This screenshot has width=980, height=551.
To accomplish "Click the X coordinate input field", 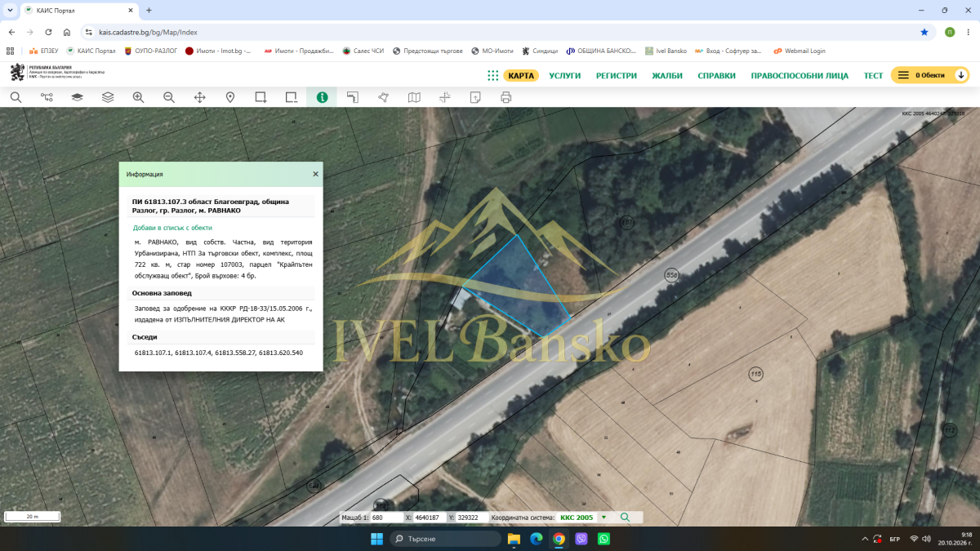I will (x=429, y=518).
